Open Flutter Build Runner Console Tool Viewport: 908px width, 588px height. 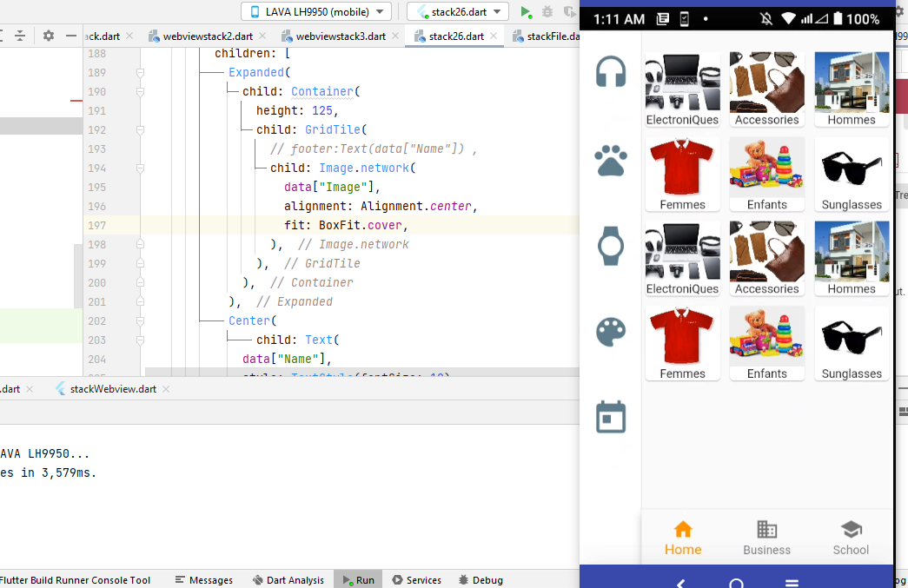(76, 580)
